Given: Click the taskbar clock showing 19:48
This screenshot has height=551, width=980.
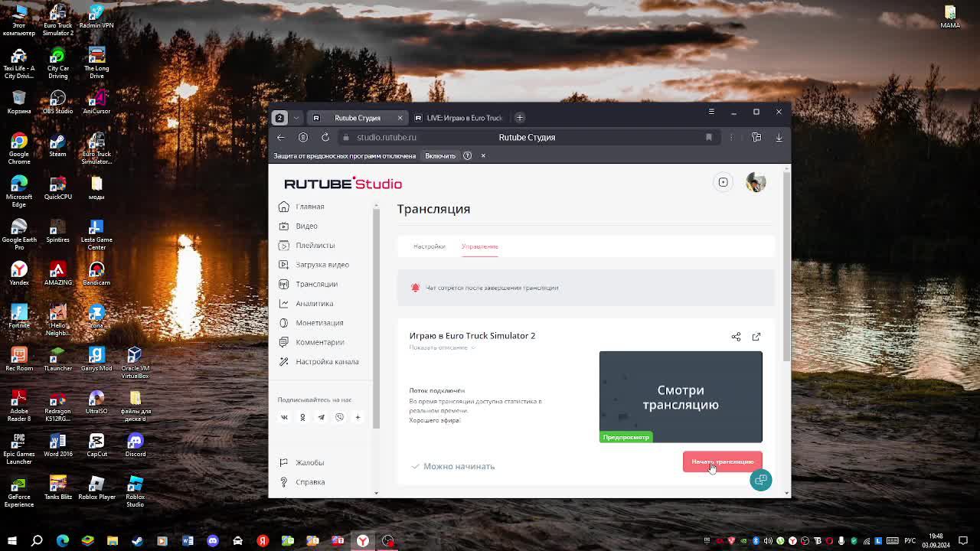Looking at the screenshot, I should (x=936, y=541).
